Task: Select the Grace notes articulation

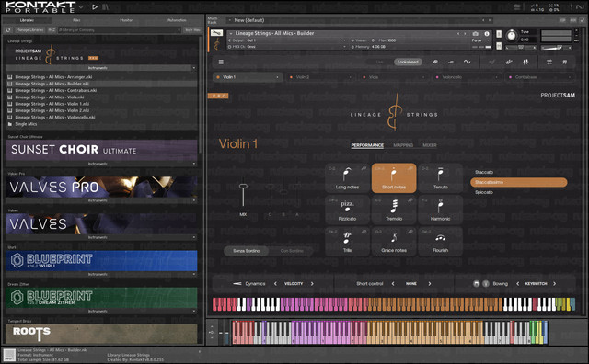Action: pos(394,242)
